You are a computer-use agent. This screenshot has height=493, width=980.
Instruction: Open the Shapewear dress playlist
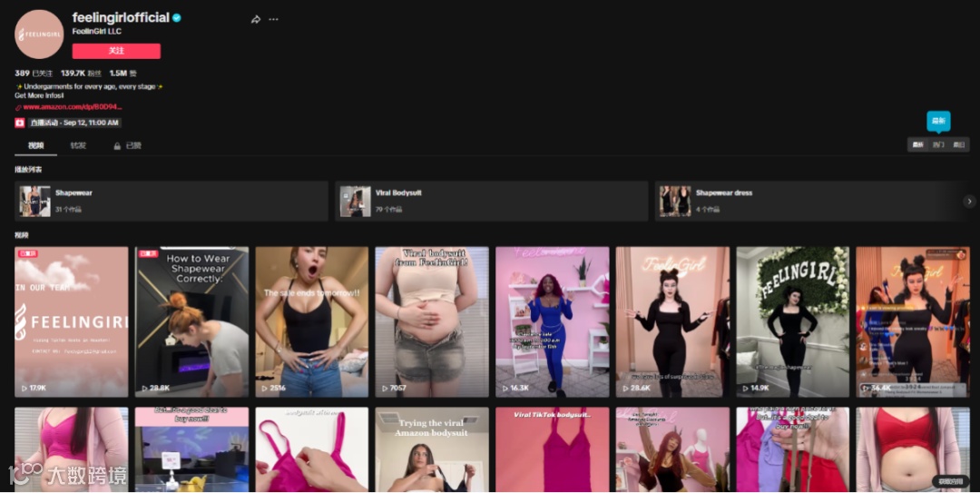click(811, 202)
